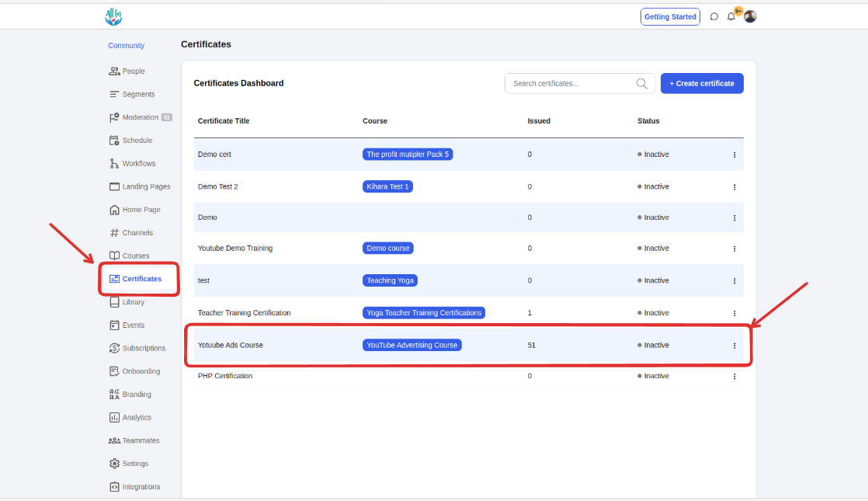Click Inactive status of Demo Test 2
Viewport: 868px width, 501px height.
point(653,186)
